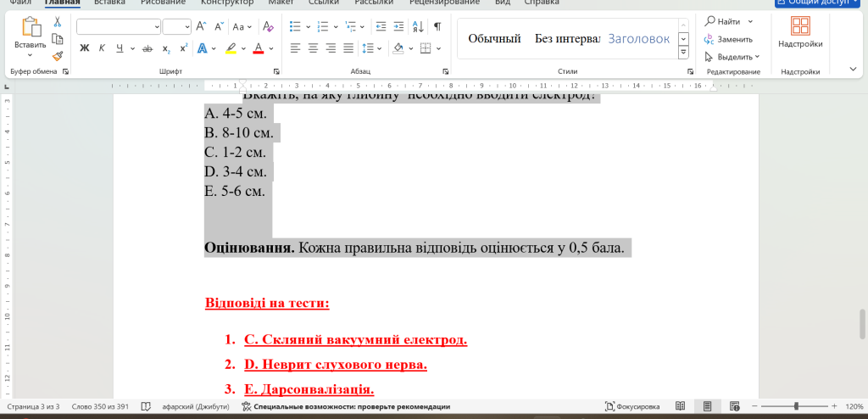Open font name dropdown
Image resolution: width=868 pixels, height=419 pixels.
point(157,26)
